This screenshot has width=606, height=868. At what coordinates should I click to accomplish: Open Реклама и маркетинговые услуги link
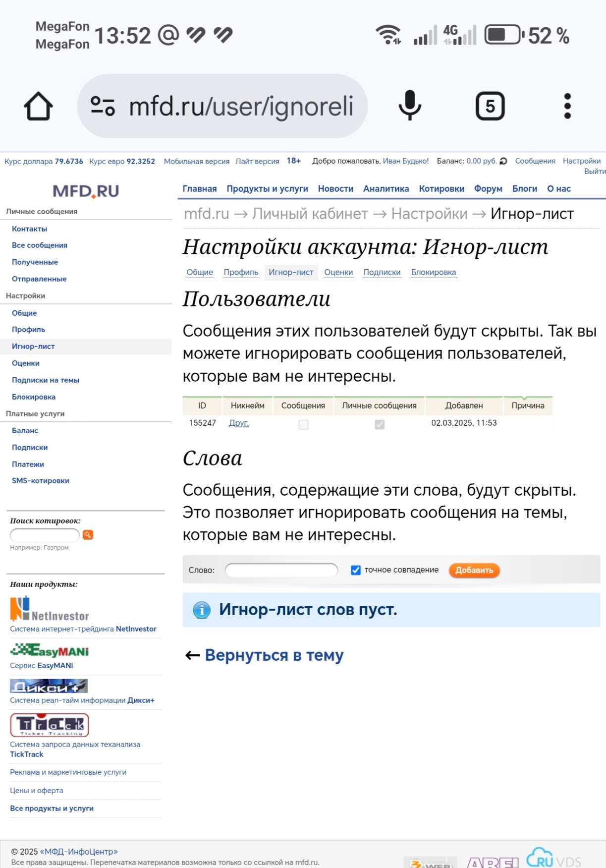pos(68,772)
